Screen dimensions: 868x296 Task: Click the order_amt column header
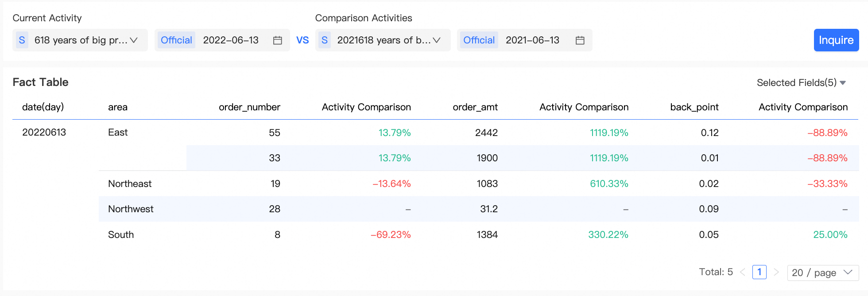(475, 107)
